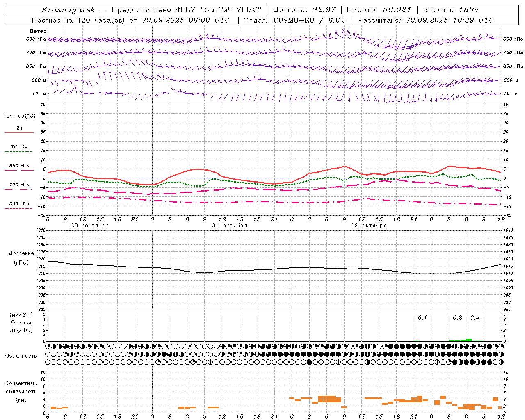Click the '(мм/1ч.)' precipitation unit label
The width and height of the screenshot is (525, 420).
click(x=21, y=330)
